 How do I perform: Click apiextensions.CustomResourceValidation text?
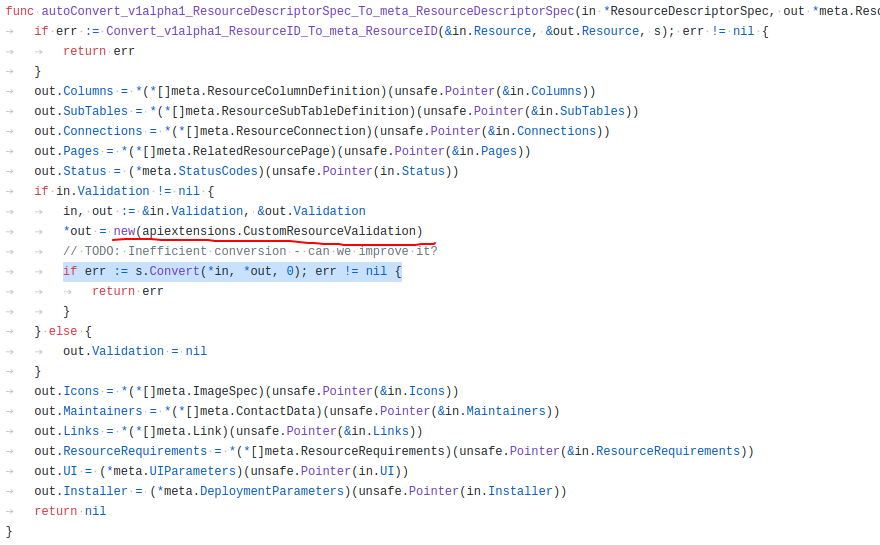click(279, 231)
